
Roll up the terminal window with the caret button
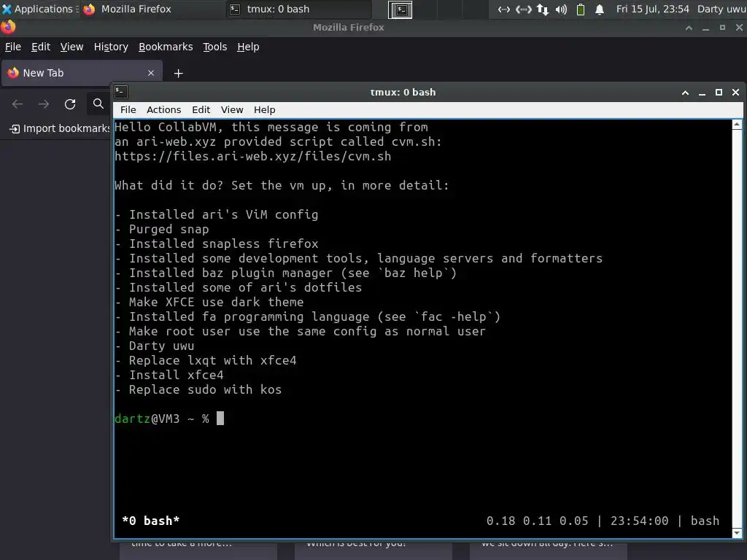(x=685, y=93)
